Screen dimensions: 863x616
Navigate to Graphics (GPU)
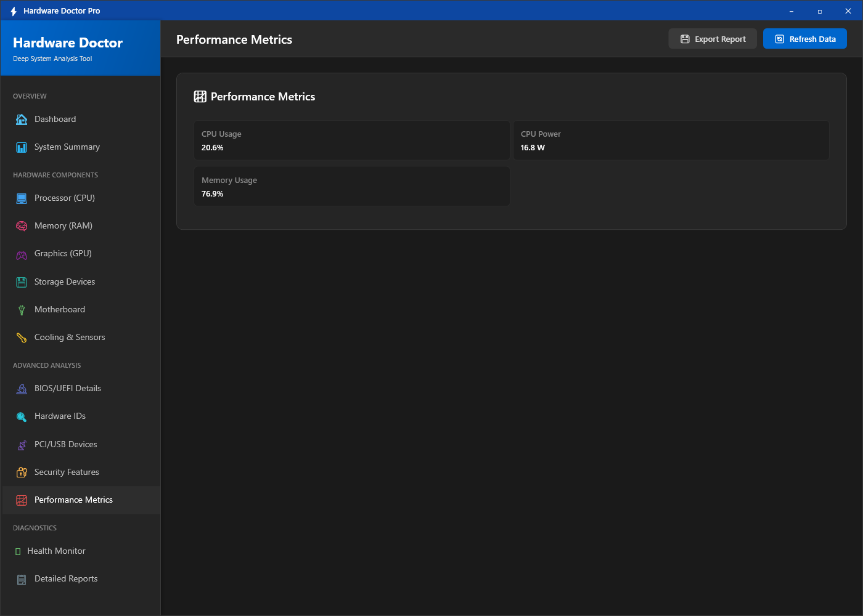(x=81, y=254)
